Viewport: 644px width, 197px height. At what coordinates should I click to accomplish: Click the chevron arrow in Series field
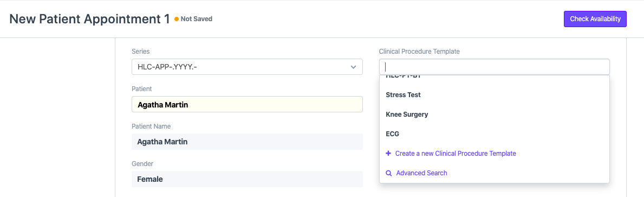point(353,67)
